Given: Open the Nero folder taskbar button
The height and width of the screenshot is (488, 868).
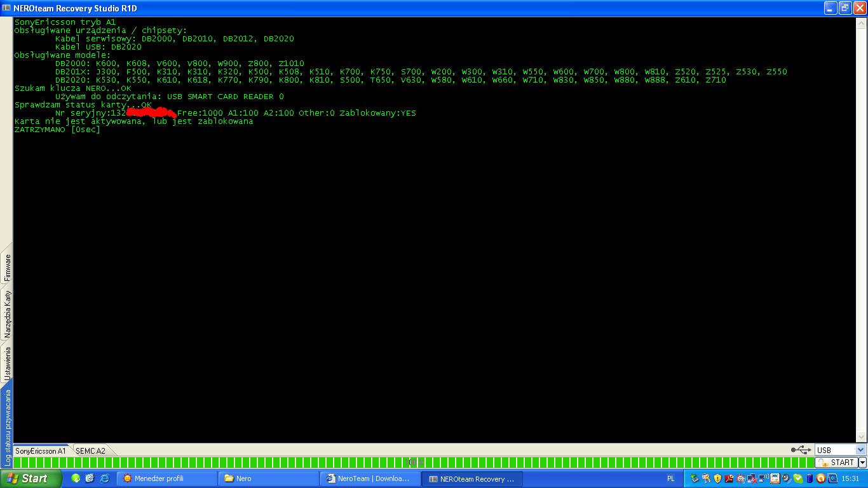Looking at the screenshot, I should click(268, 478).
